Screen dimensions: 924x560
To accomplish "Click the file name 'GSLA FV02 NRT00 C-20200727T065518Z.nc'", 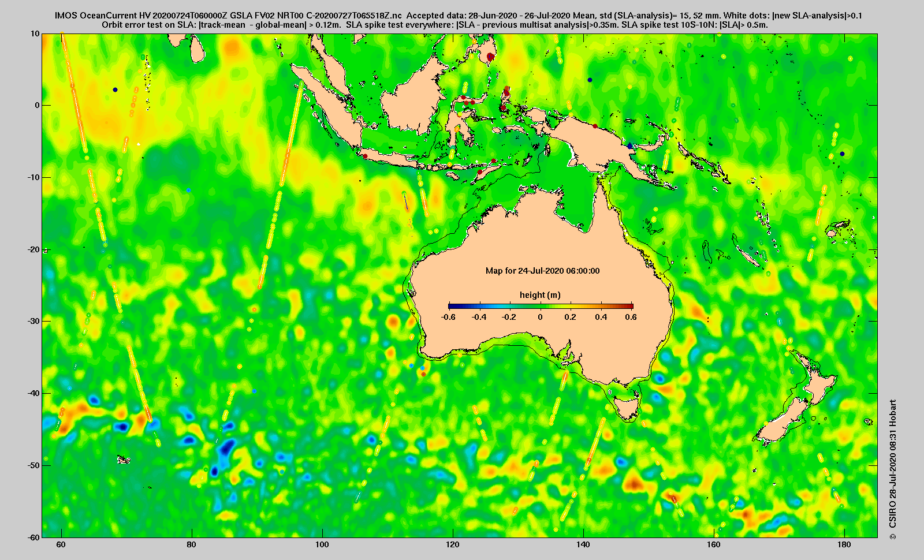I will [x=316, y=16].
